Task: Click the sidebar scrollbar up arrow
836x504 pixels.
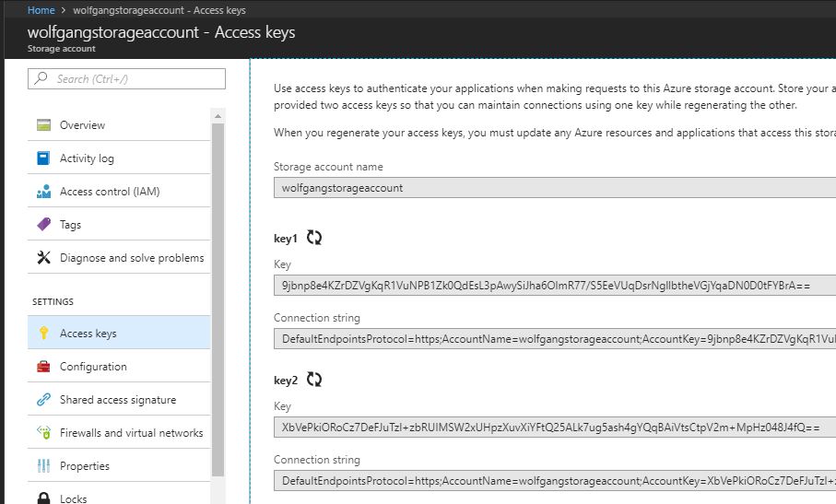Action: click(218, 115)
